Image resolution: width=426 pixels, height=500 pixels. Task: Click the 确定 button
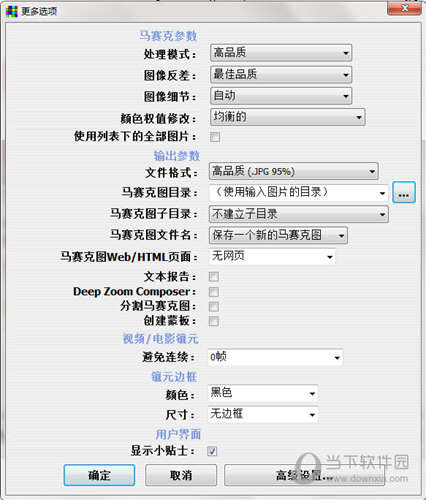99,475
